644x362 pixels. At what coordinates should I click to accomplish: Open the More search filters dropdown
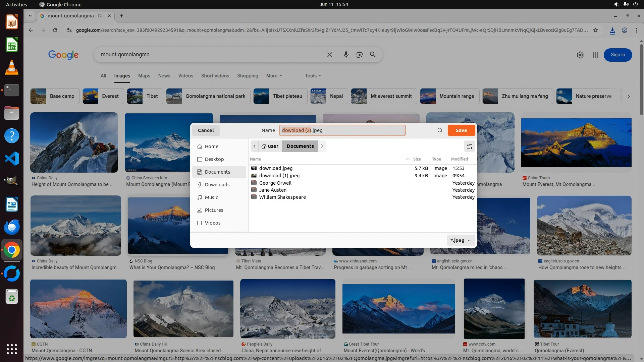(x=274, y=76)
